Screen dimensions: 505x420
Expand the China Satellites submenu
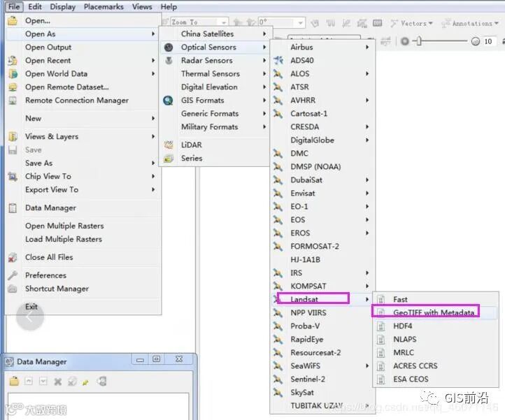pyautogui.click(x=215, y=34)
